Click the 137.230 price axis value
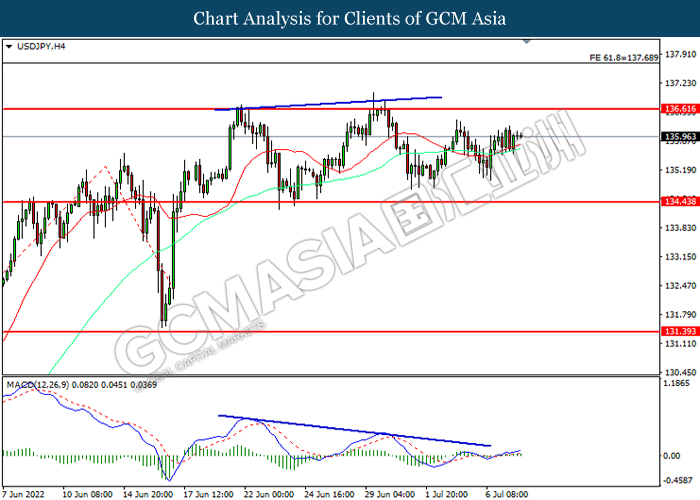This screenshot has width=700, height=500. (680, 83)
